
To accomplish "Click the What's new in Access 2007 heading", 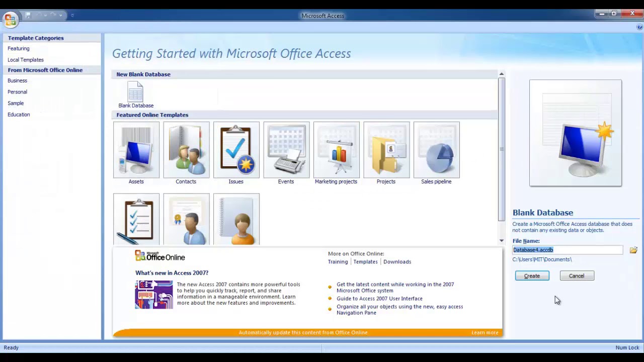I will (x=172, y=273).
